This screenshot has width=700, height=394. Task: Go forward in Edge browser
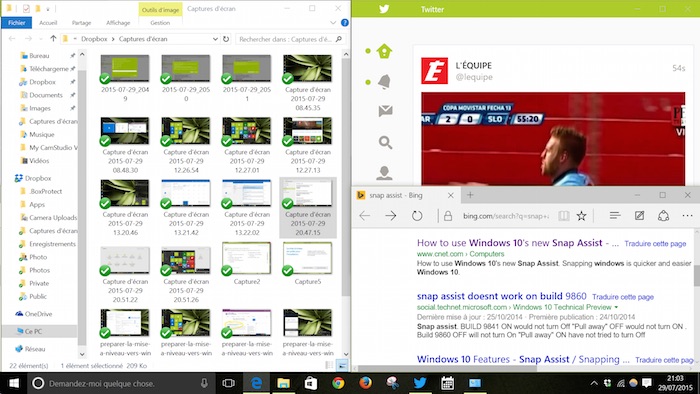point(391,216)
